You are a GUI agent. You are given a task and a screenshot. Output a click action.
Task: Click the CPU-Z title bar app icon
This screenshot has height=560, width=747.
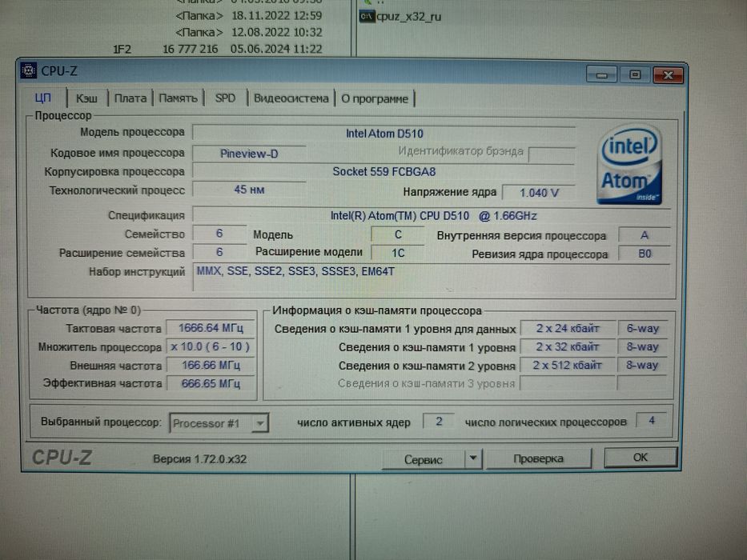29,70
